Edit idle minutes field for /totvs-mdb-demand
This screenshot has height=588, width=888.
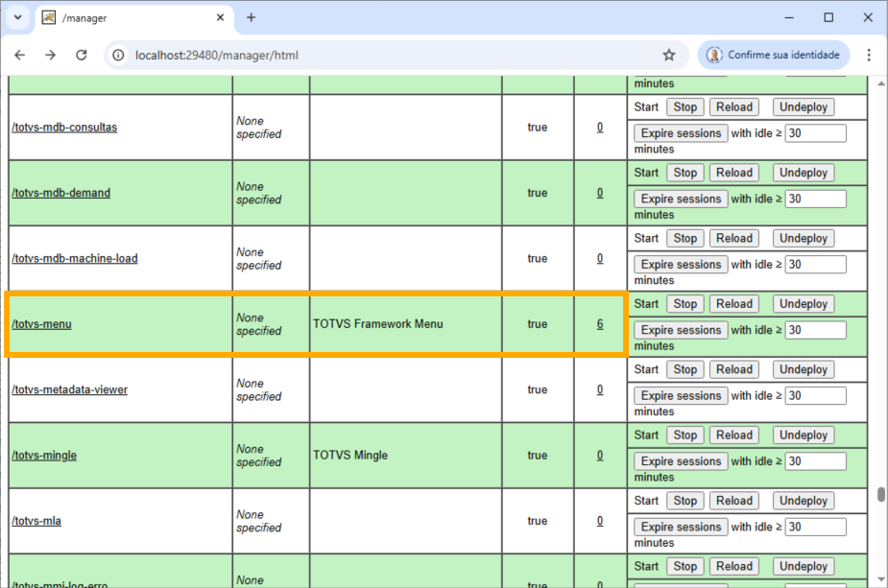click(815, 199)
